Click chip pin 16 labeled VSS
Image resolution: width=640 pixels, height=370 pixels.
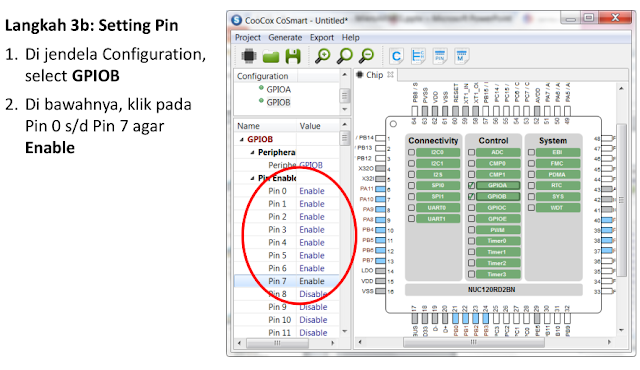coord(380,291)
